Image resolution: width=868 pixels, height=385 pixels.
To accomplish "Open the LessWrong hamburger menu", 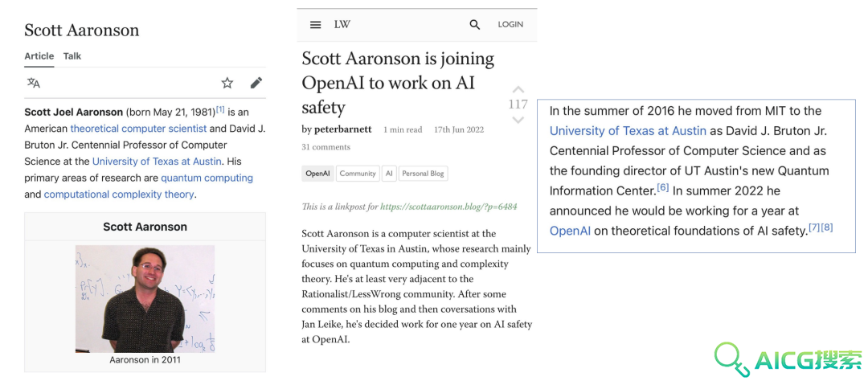I will pos(316,24).
